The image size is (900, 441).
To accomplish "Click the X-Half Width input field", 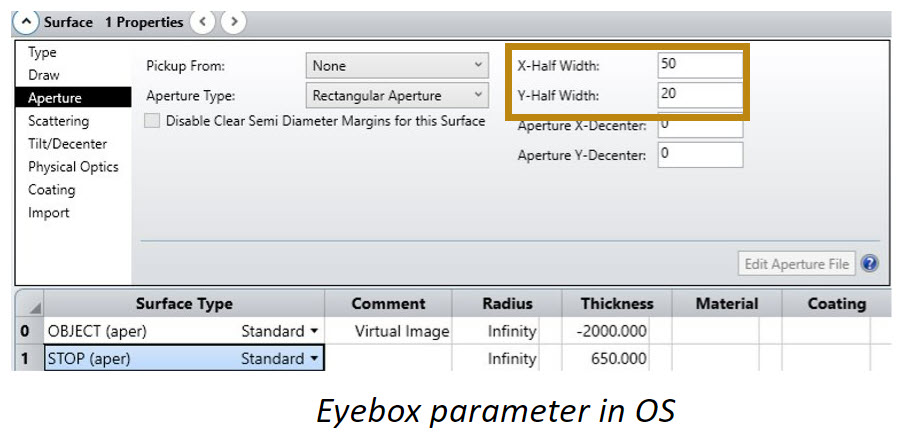I will [700, 65].
